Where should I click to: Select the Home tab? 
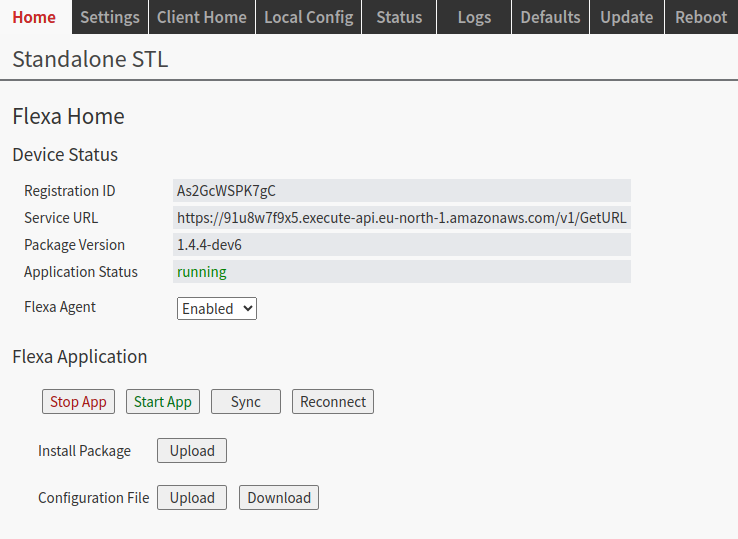pos(34,17)
